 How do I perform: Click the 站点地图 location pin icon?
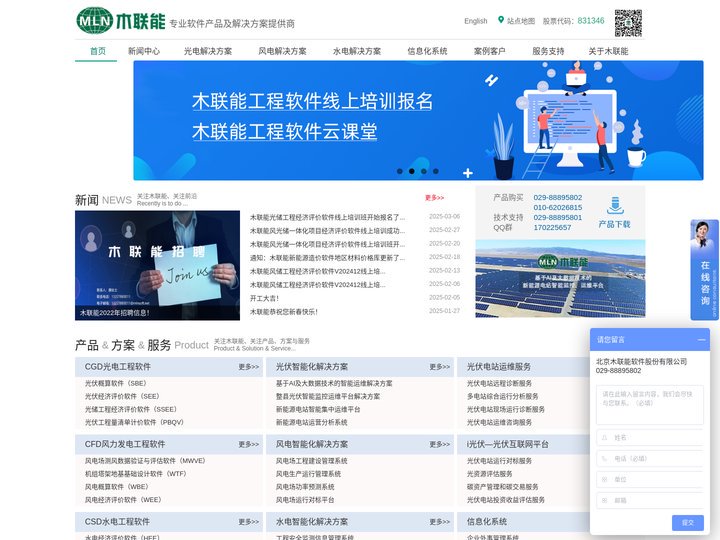pos(501,20)
